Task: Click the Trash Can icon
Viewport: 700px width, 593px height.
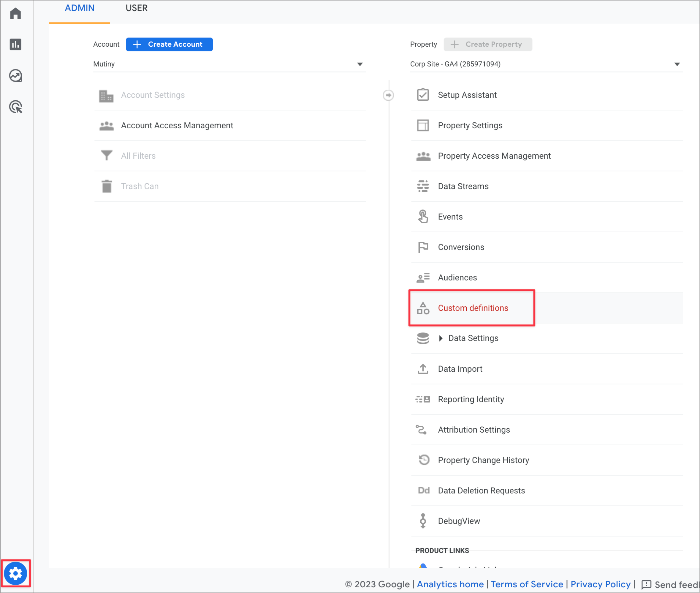Action: click(x=107, y=186)
